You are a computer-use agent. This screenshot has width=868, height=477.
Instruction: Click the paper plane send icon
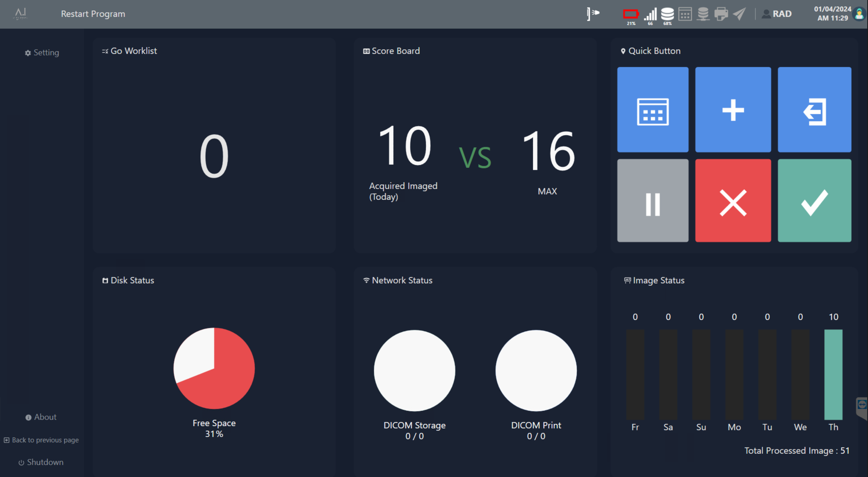pyautogui.click(x=739, y=14)
